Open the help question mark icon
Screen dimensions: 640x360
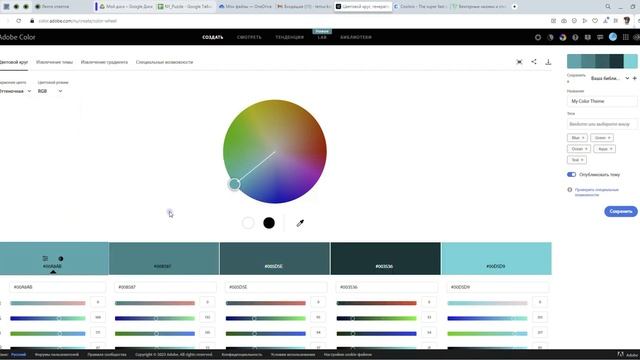tap(575, 37)
